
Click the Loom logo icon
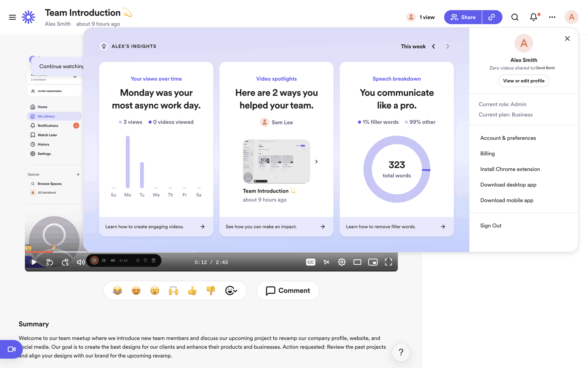click(28, 17)
